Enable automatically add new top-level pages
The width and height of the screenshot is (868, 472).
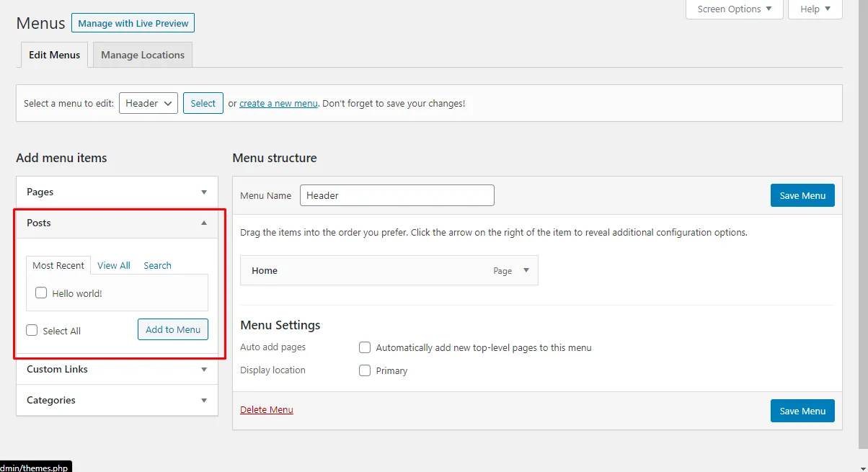click(x=365, y=347)
